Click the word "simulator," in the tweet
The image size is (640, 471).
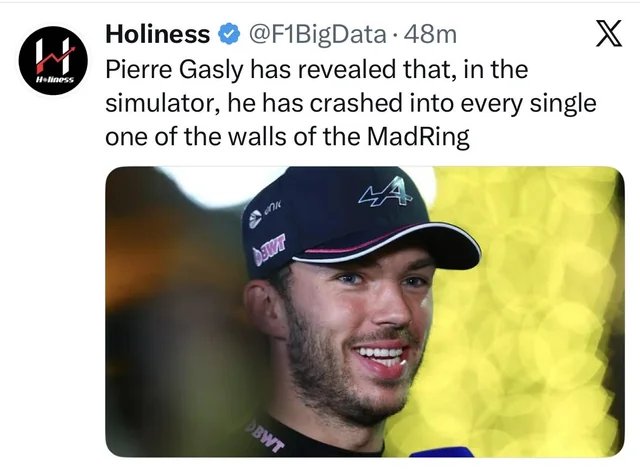click(160, 103)
